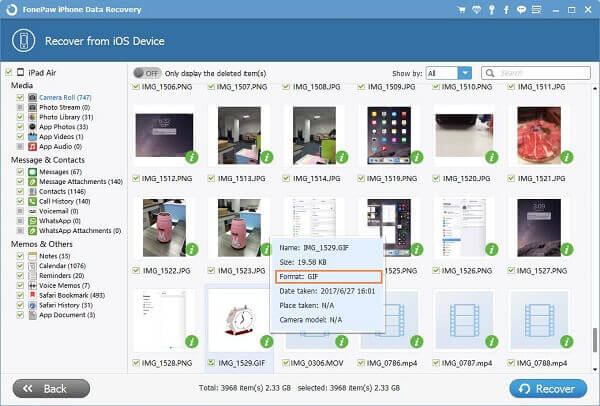Uncheck the App Photos checkbox
This screenshot has width=600, height=406.
pos(20,127)
